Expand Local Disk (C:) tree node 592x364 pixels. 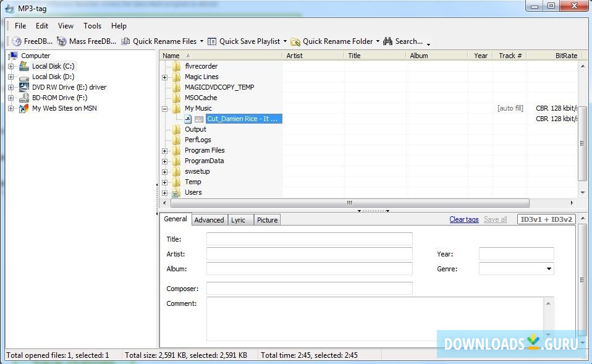point(11,67)
